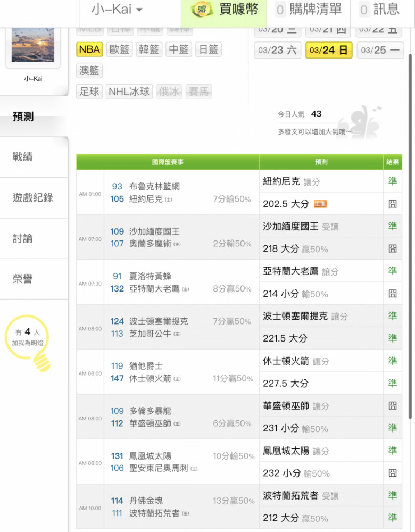
Task: Select the 賽馬 sport filter
Action: tap(199, 92)
